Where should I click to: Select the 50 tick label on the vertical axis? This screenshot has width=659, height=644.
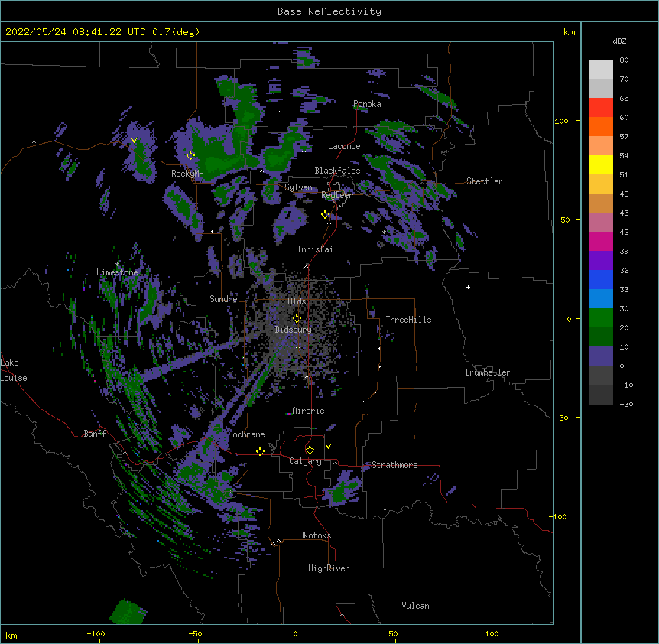tap(565, 220)
